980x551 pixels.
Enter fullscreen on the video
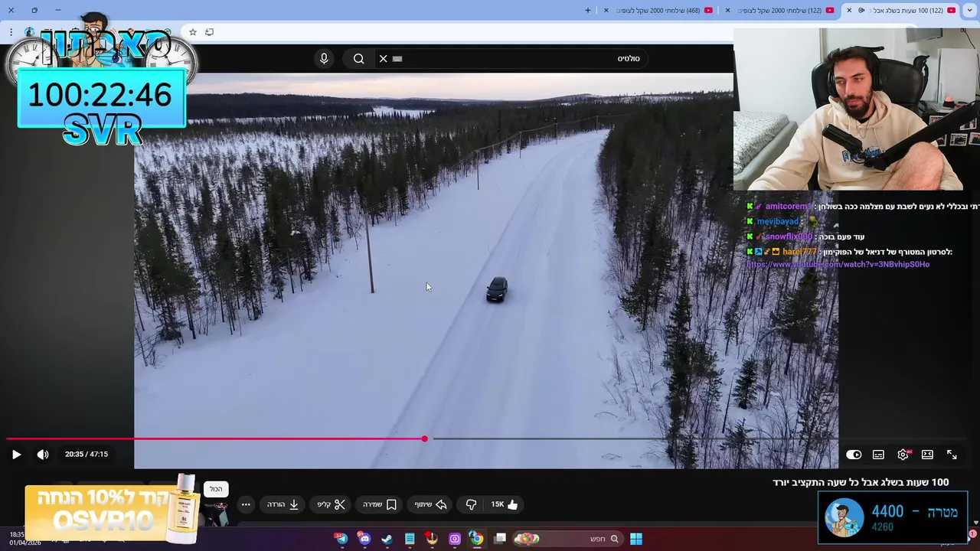[952, 455]
